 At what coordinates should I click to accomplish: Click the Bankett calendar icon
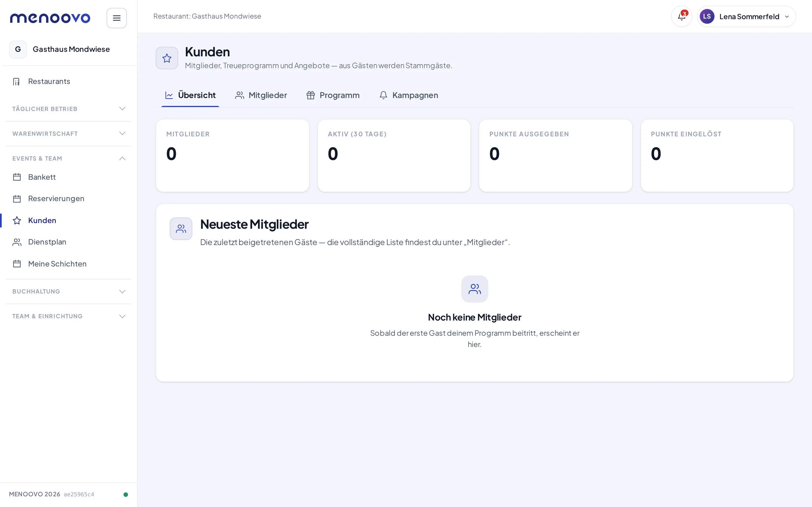point(17,177)
